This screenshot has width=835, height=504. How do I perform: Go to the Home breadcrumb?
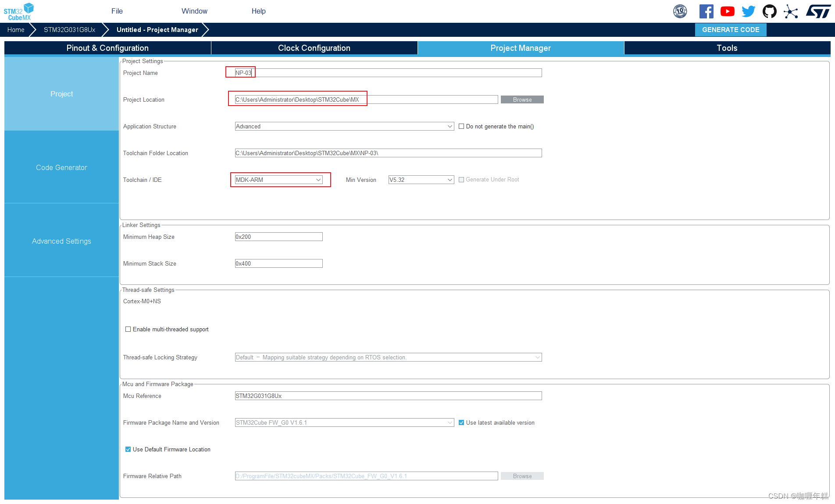[x=16, y=30]
